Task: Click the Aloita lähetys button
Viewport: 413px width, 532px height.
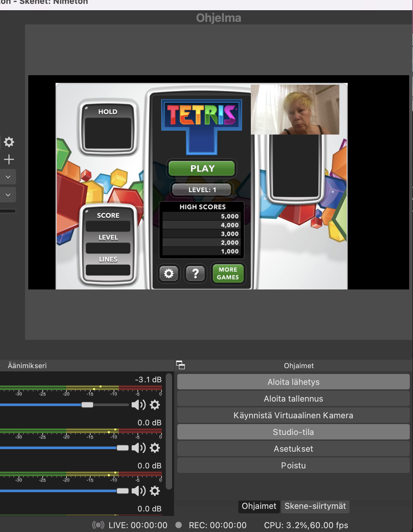Action: (x=293, y=382)
